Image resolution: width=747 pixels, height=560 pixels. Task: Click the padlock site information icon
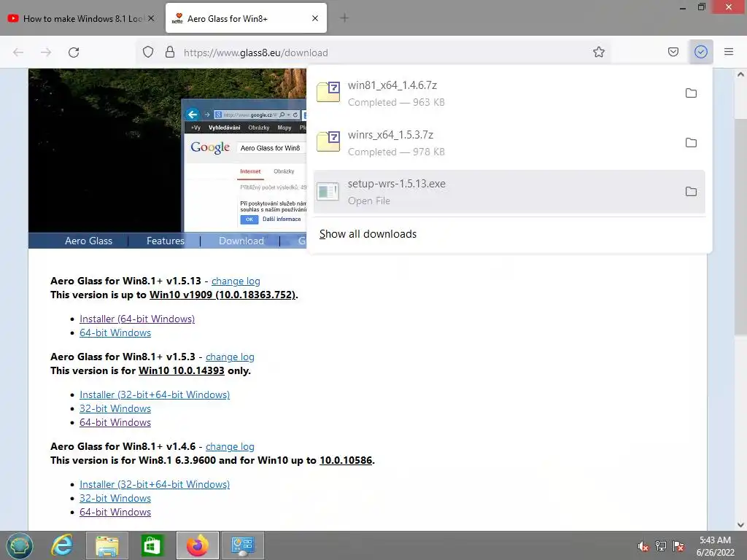tap(169, 52)
